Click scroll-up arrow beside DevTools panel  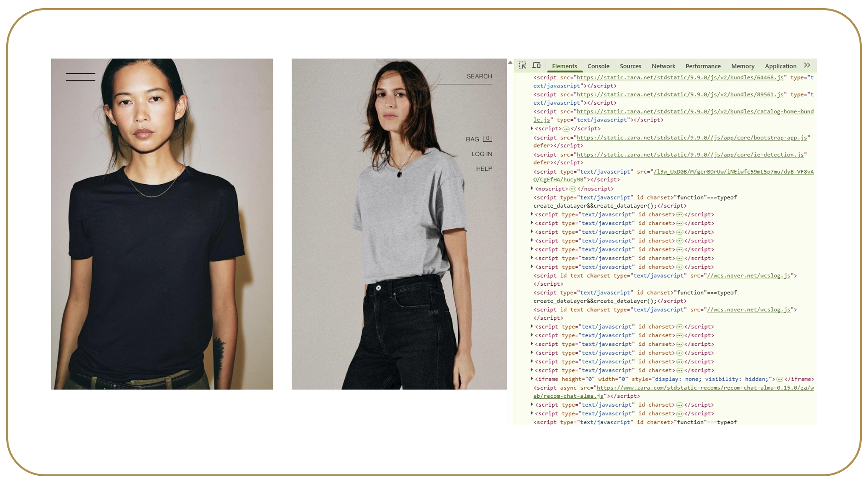[510, 62]
